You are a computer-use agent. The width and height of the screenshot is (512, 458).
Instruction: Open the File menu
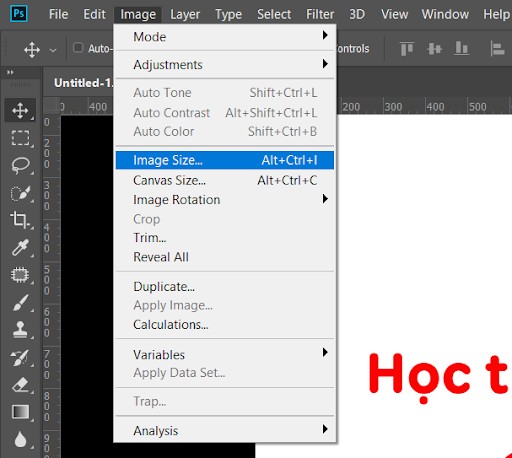pyautogui.click(x=58, y=14)
